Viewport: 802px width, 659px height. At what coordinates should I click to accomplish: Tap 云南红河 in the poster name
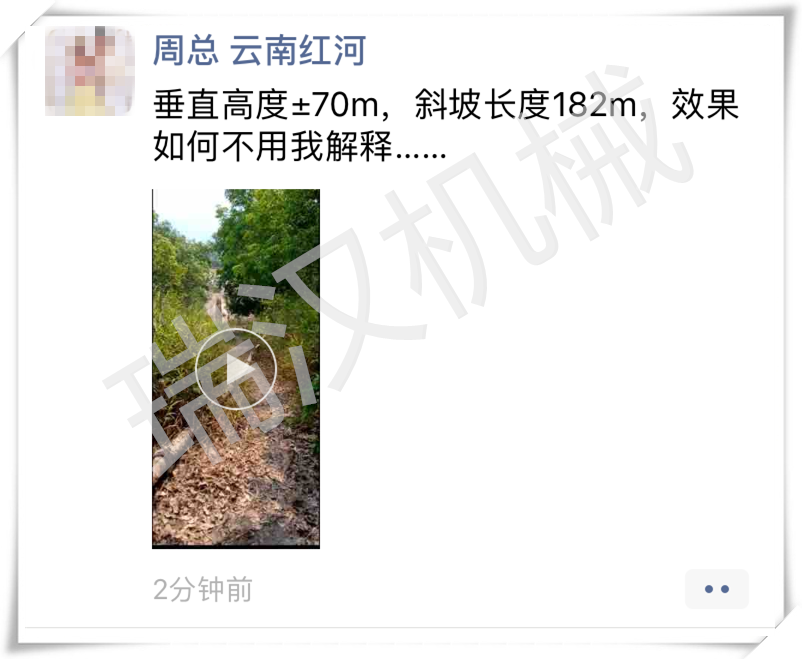pyautogui.click(x=298, y=50)
